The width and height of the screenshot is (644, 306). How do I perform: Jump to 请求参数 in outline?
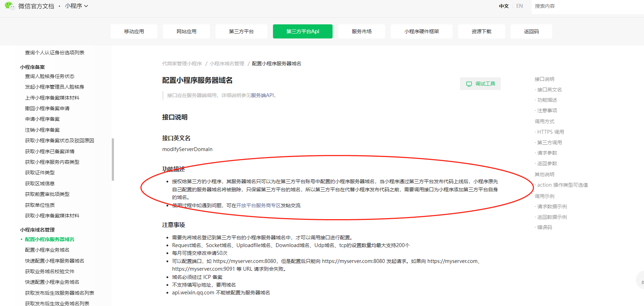(547, 153)
